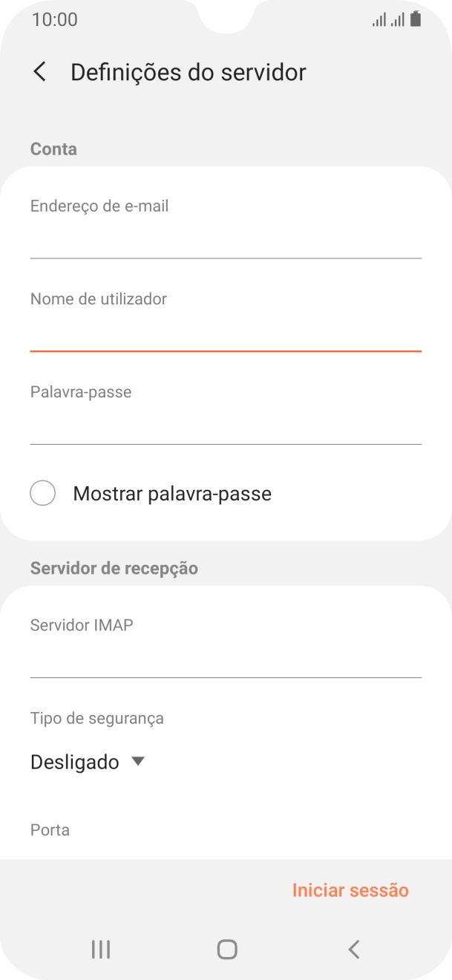Viewport: 452px width, 980px height.
Task: Focus the Palavra-passe input field
Action: (x=226, y=425)
